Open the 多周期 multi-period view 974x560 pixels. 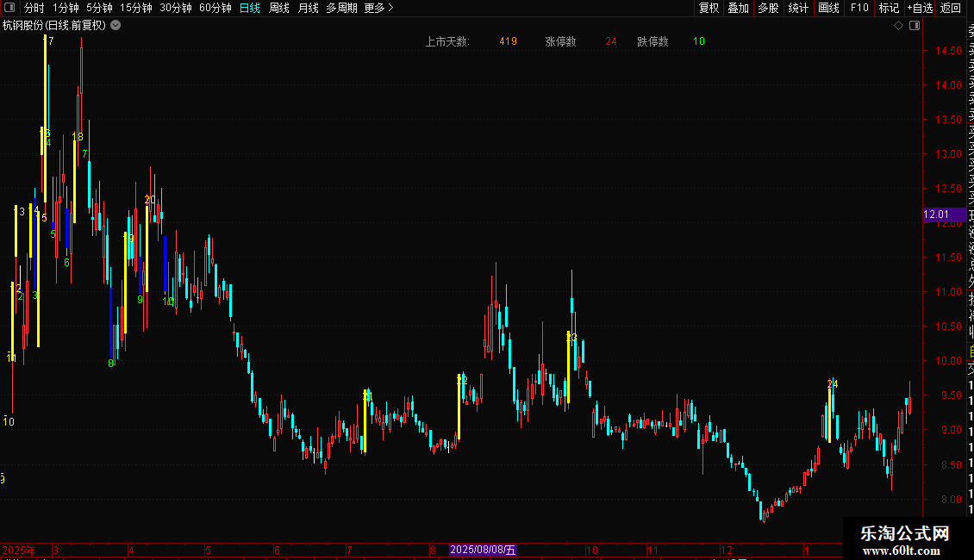click(341, 8)
